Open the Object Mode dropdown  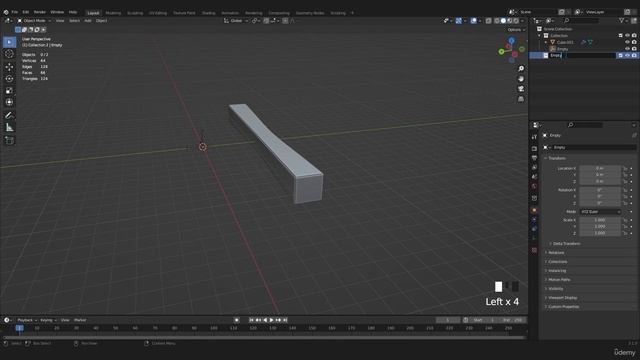tap(34, 21)
